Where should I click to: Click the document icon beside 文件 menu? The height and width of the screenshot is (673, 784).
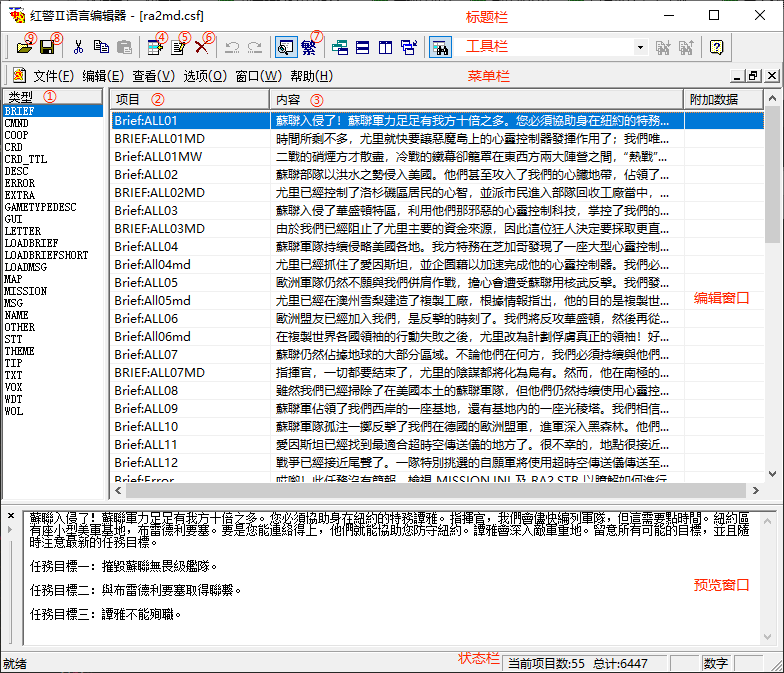point(19,76)
